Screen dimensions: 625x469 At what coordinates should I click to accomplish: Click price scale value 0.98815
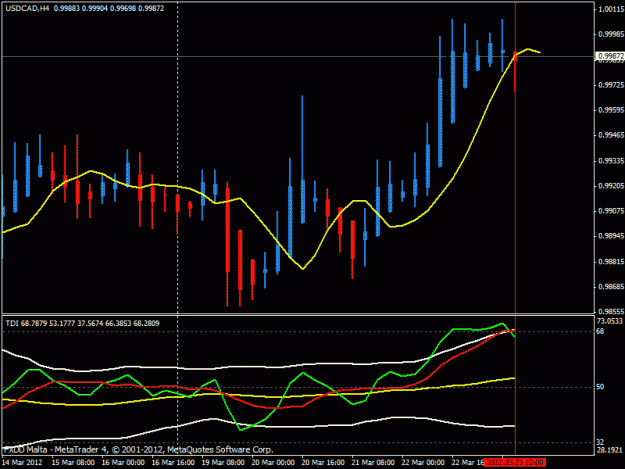[611, 262]
